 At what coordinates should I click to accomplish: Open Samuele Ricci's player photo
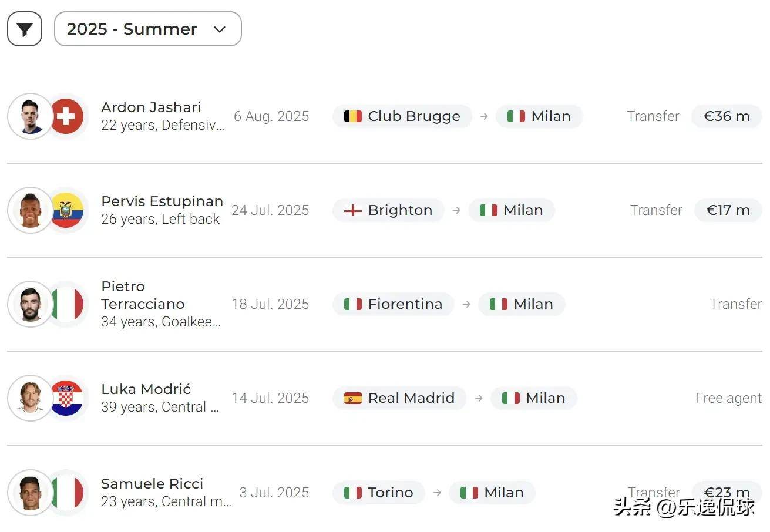31,493
